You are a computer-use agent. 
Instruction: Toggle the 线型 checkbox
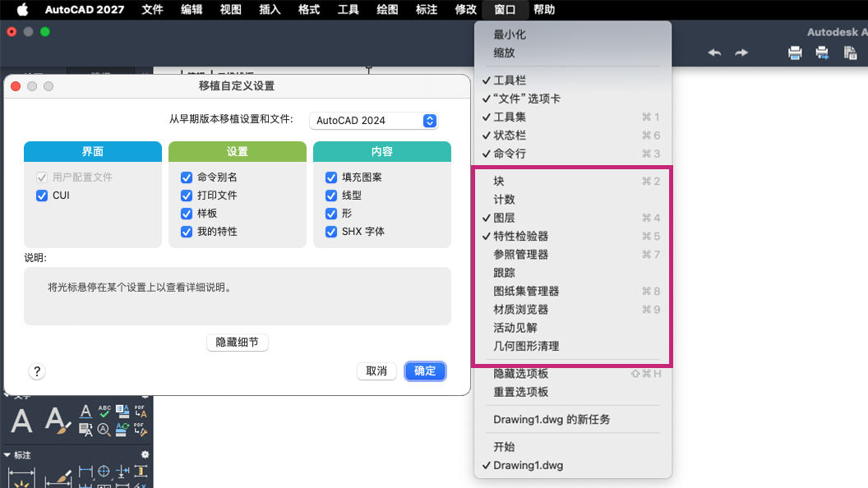click(x=331, y=196)
